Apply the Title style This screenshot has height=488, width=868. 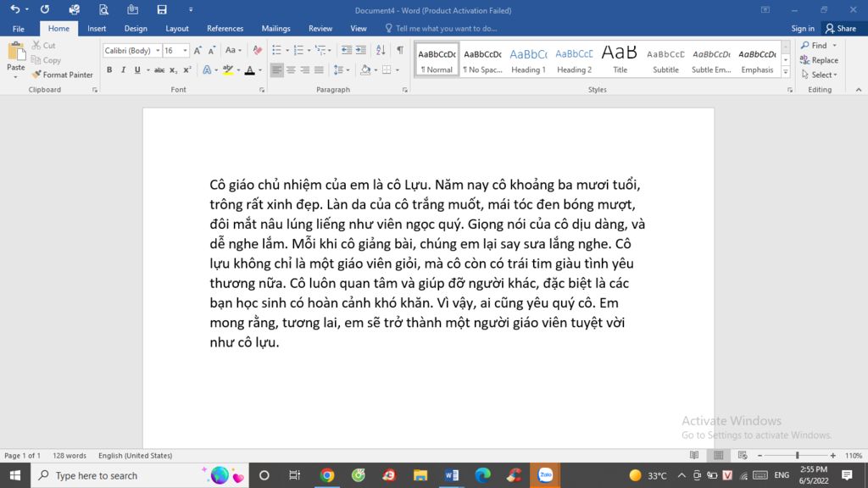click(620, 60)
